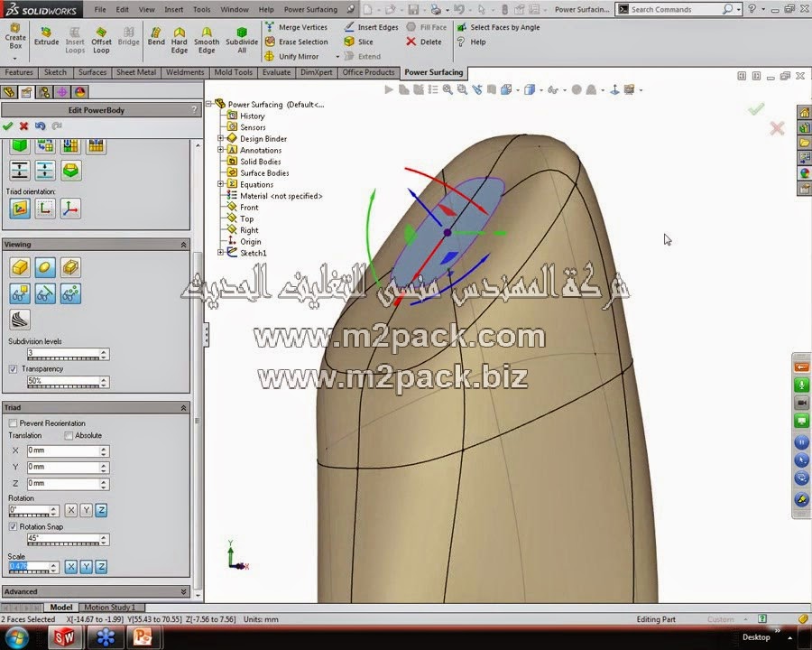Toggle Rotation X axis button
The width and height of the screenshot is (812, 650).
[71, 511]
